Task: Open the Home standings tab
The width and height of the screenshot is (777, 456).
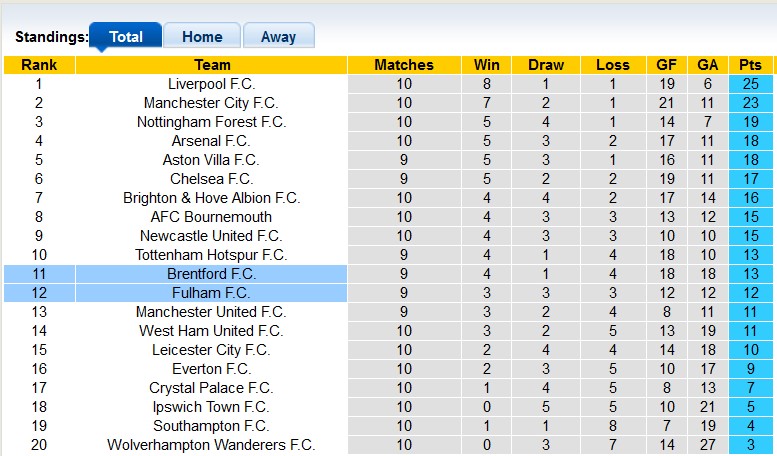Action: pos(202,37)
